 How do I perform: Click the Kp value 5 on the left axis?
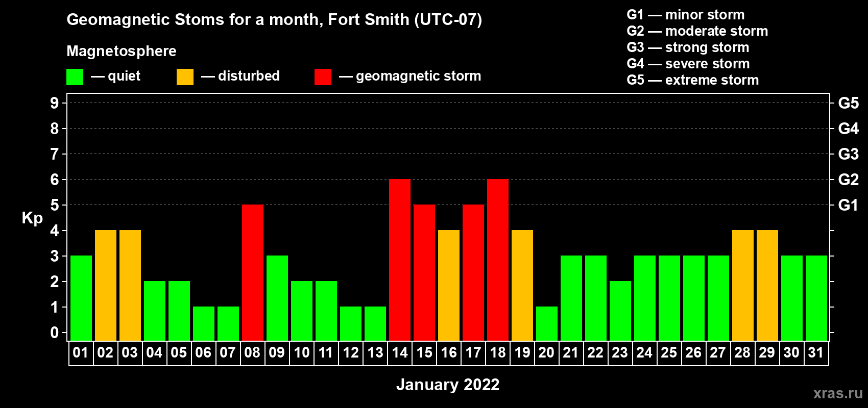pos(55,205)
